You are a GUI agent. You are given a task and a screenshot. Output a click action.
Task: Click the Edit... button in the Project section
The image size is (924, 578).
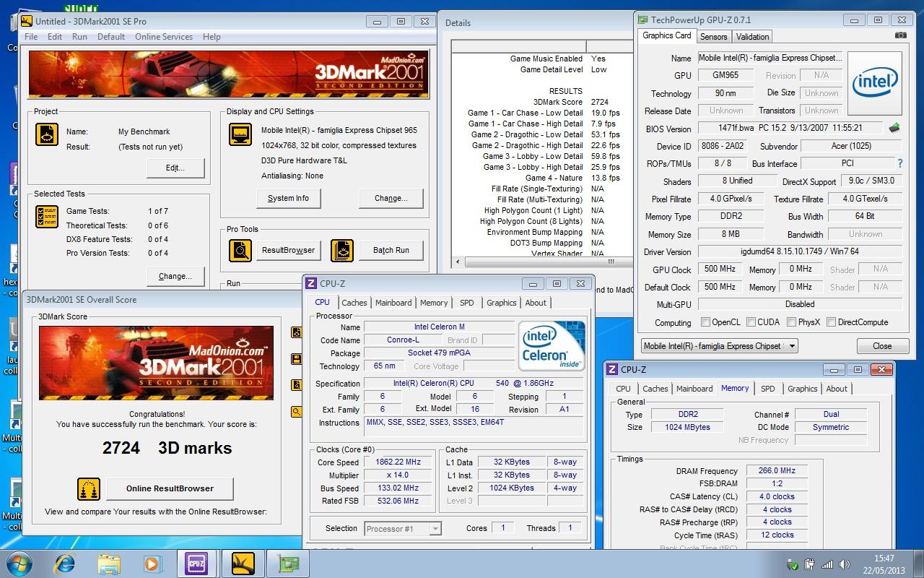175,168
